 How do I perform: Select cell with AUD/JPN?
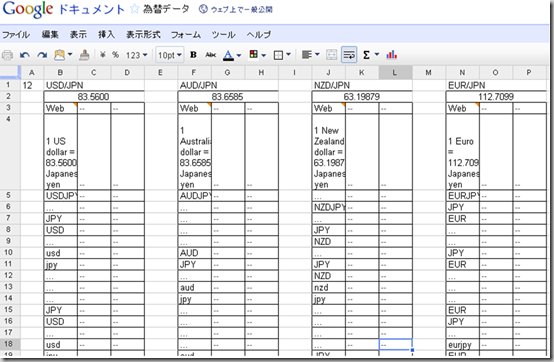(x=194, y=85)
